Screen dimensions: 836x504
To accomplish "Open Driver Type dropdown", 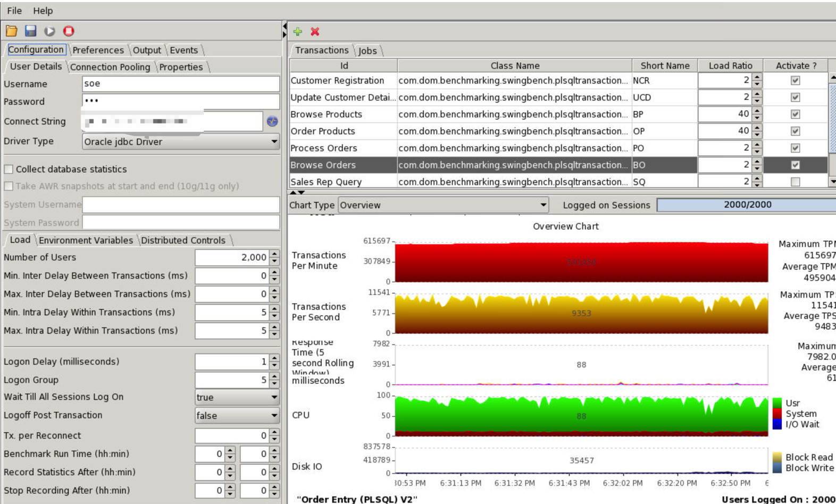I will pos(181,141).
